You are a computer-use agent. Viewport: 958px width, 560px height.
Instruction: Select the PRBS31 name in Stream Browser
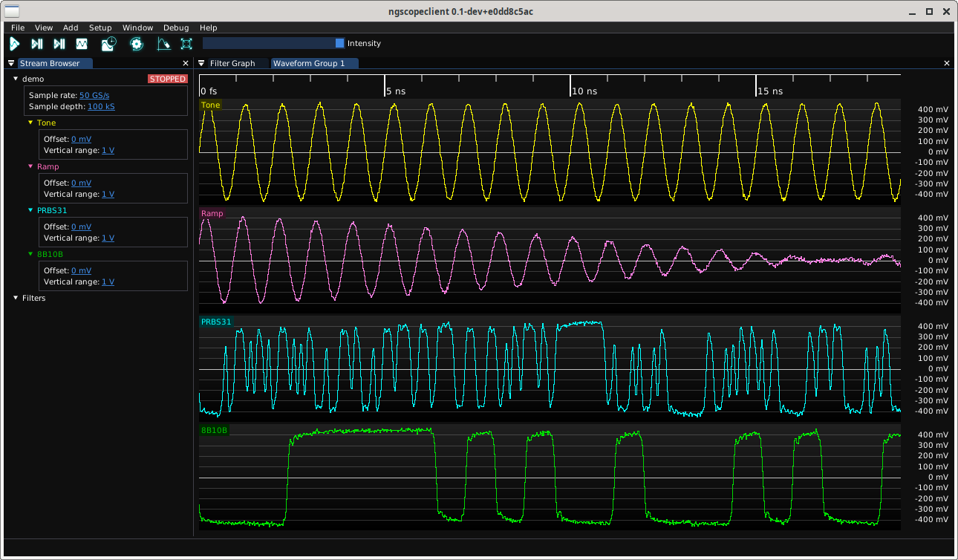[x=53, y=210]
